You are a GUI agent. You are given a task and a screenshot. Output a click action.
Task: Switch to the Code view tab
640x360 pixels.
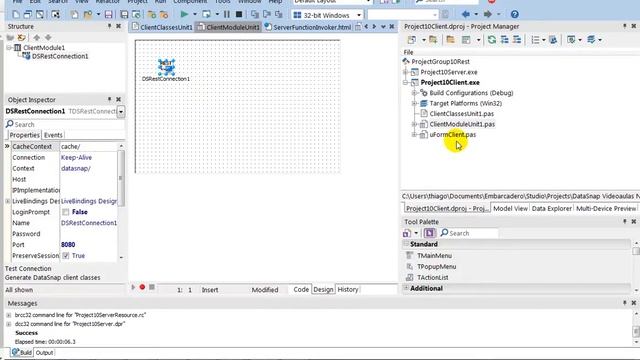[x=301, y=289]
